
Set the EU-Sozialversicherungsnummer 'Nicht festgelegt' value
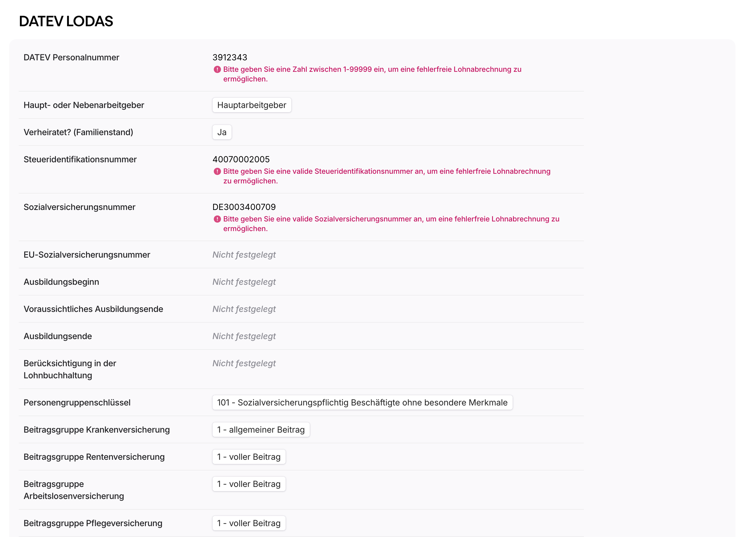pos(244,255)
